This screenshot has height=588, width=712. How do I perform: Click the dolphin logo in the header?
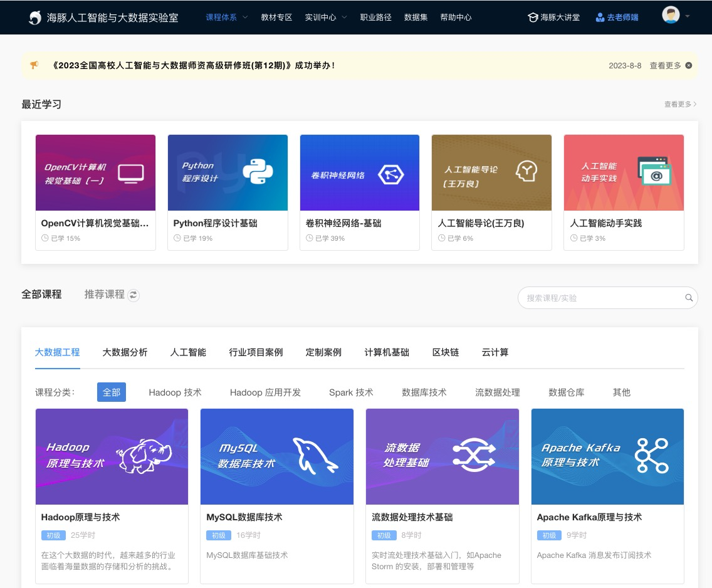pyautogui.click(x=36, y=18)
